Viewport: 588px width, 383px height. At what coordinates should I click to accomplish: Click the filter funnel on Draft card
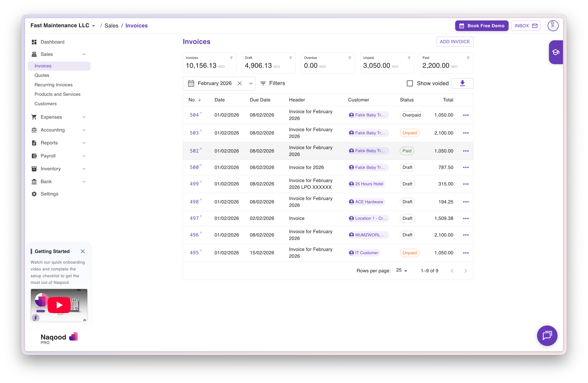coord(291,58)
